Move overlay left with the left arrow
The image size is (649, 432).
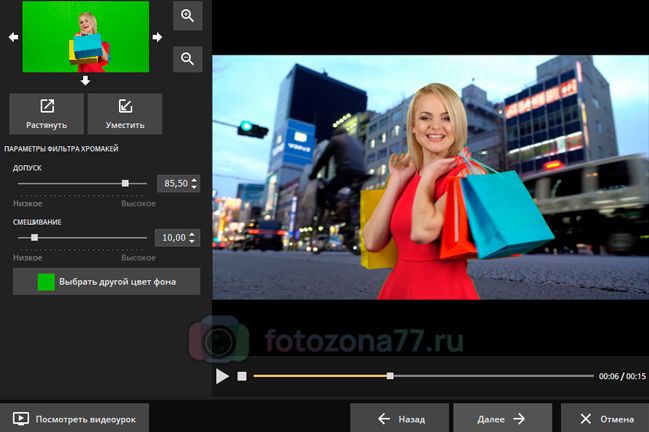13,37
